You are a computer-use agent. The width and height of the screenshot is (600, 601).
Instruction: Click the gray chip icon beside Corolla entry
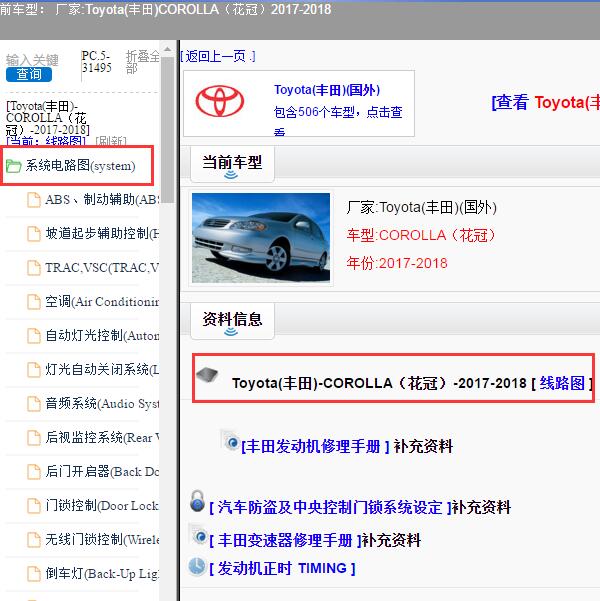[207, 374]
